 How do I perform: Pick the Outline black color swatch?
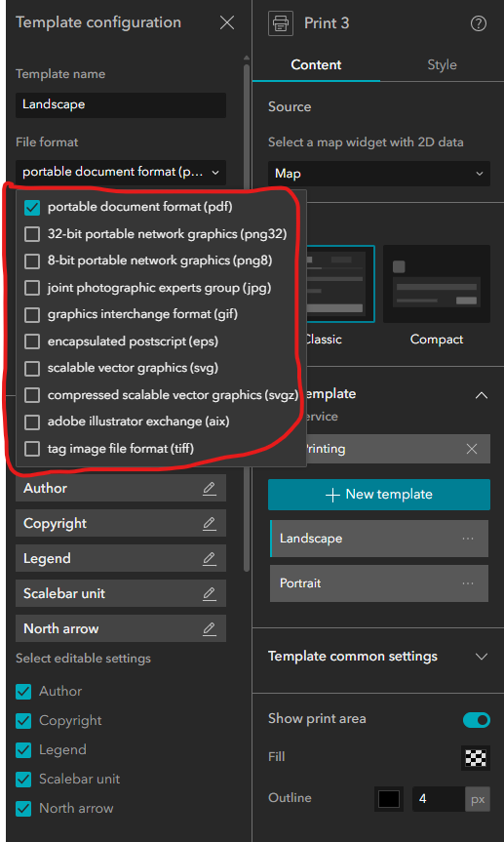pos(389,799)
